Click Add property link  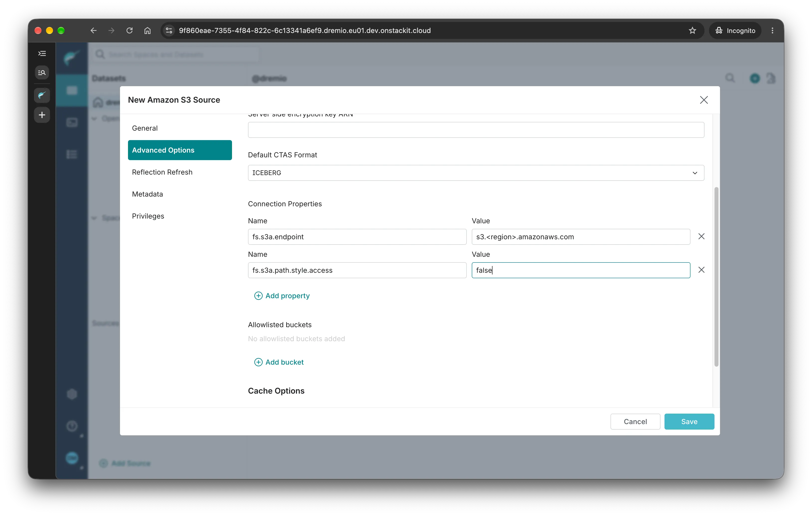(x=282, y=296)
